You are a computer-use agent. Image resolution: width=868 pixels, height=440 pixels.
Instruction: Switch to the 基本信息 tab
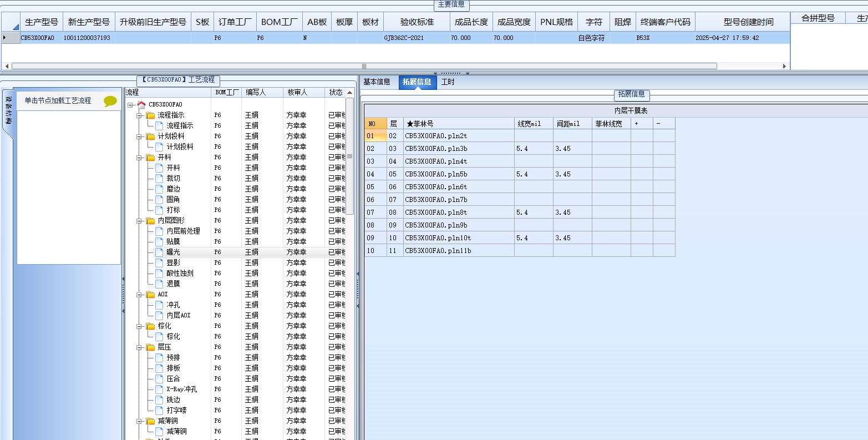(x=377, y=82)
